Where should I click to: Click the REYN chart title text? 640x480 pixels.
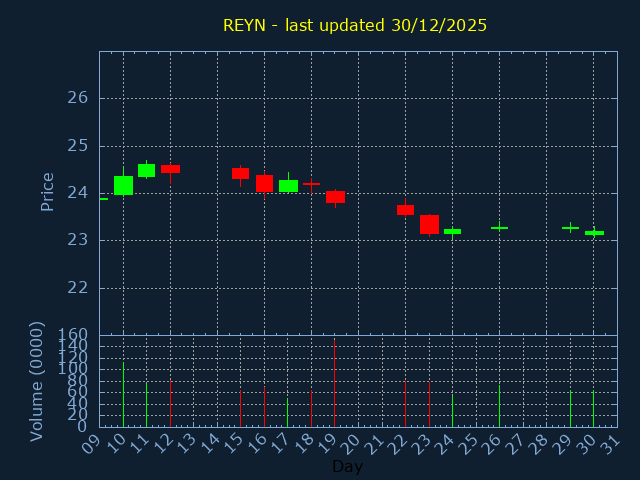tap(355, 25)
